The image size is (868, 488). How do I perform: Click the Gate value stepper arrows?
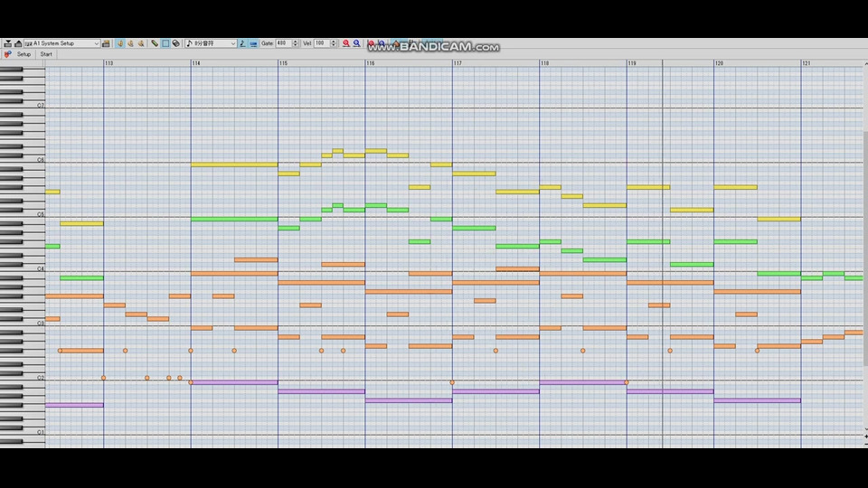point(295,43)
